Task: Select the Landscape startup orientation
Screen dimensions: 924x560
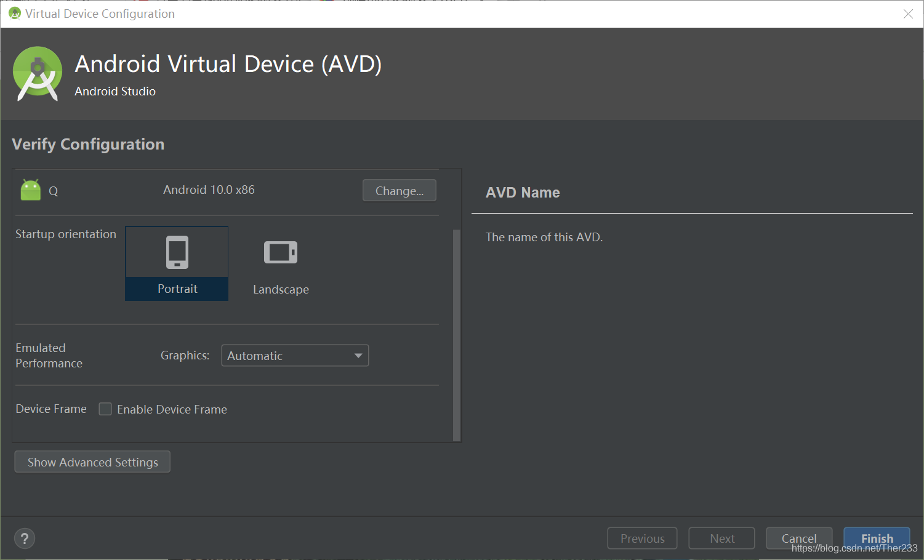Action: coord(281,263)
